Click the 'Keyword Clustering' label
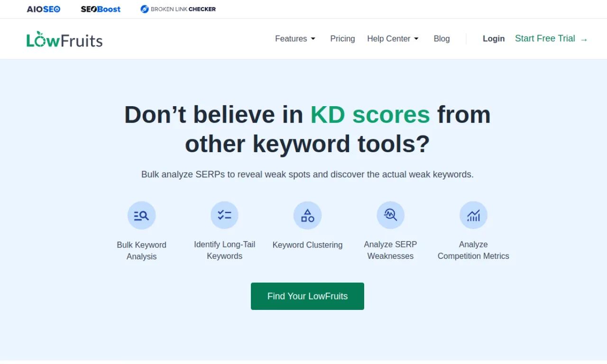Viewport: 607px width, 364px height. point(307,245)
